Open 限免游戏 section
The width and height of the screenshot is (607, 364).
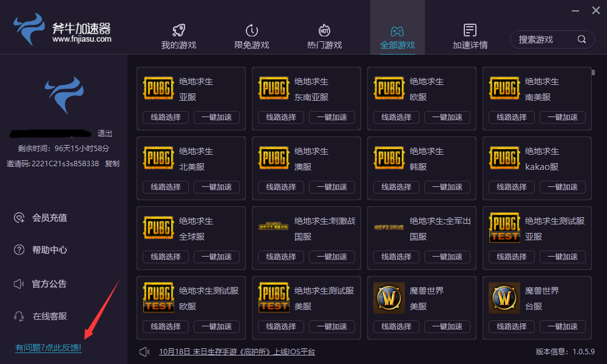click(x=251, y=33)
